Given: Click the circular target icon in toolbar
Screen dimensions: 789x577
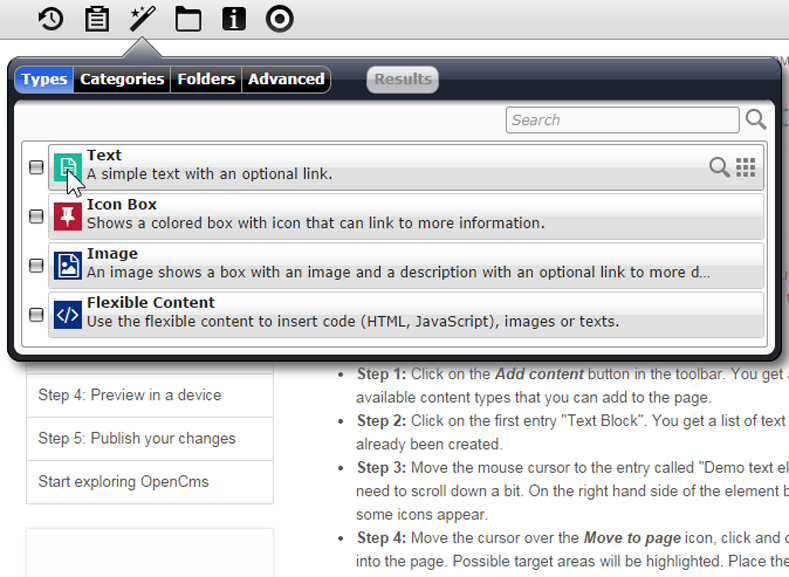Looking at the screenshot, I should (280, 19).
